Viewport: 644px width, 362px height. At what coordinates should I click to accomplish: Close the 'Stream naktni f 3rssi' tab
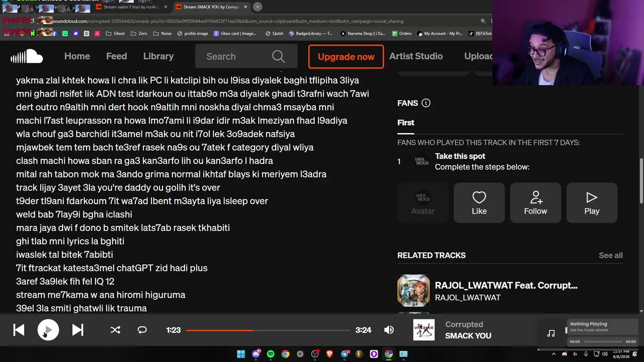tap(166, 7)
